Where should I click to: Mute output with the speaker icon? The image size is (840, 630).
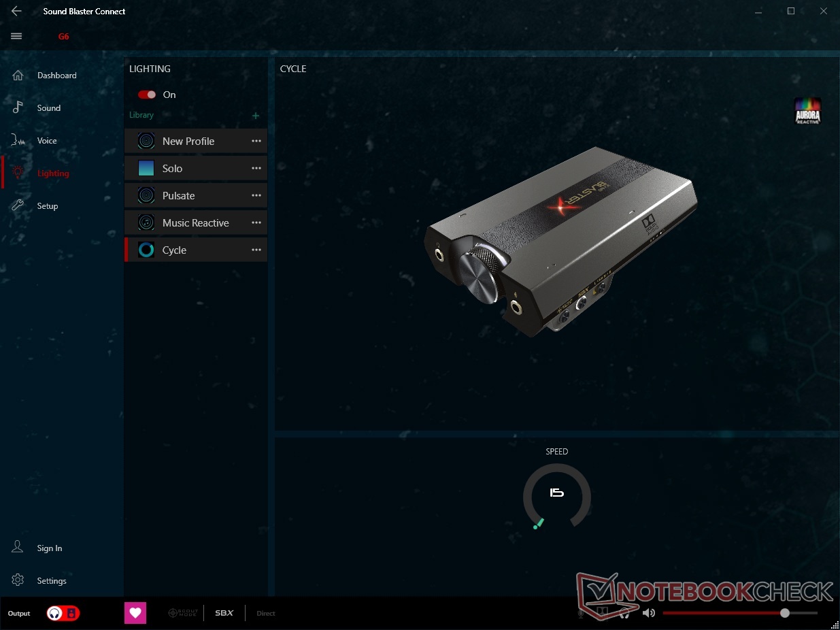click(648, 613)
